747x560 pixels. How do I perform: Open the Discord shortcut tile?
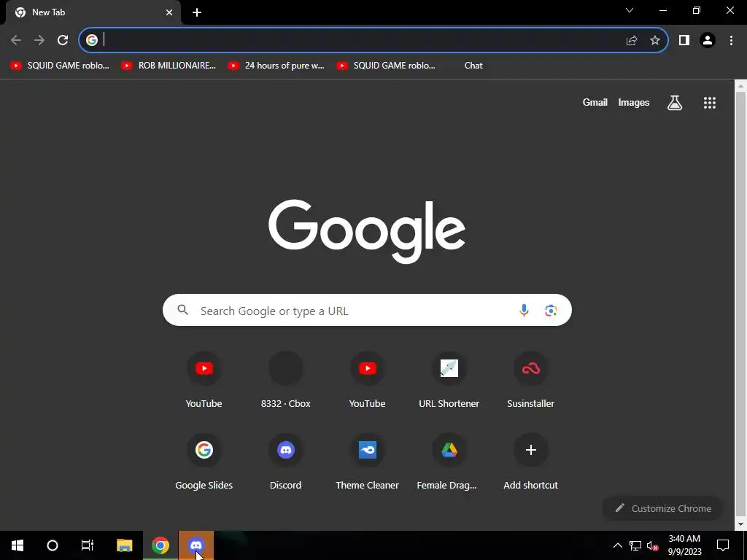point(286,462)
